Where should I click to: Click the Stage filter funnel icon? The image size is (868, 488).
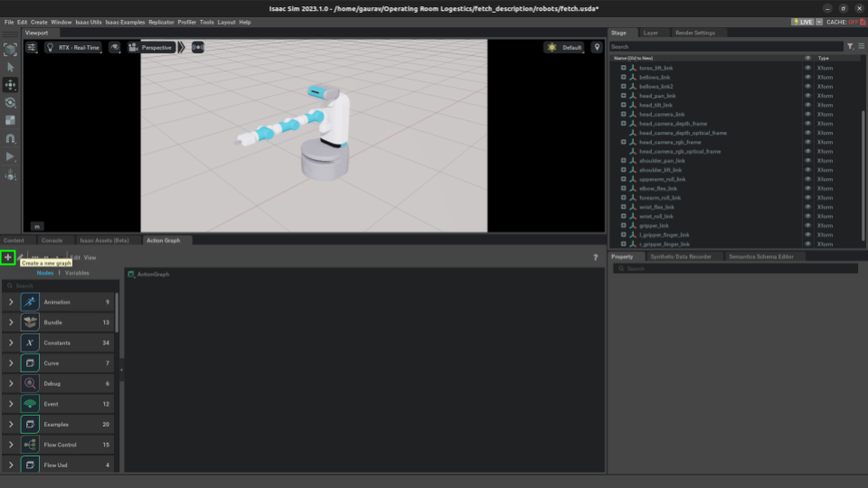coord(850,46)
